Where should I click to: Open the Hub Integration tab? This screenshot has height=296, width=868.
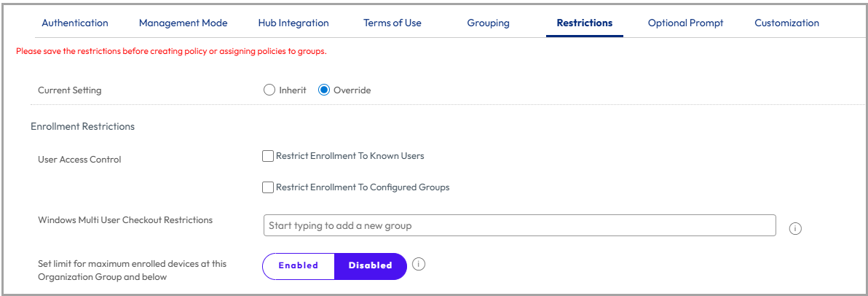pos(293,23)
